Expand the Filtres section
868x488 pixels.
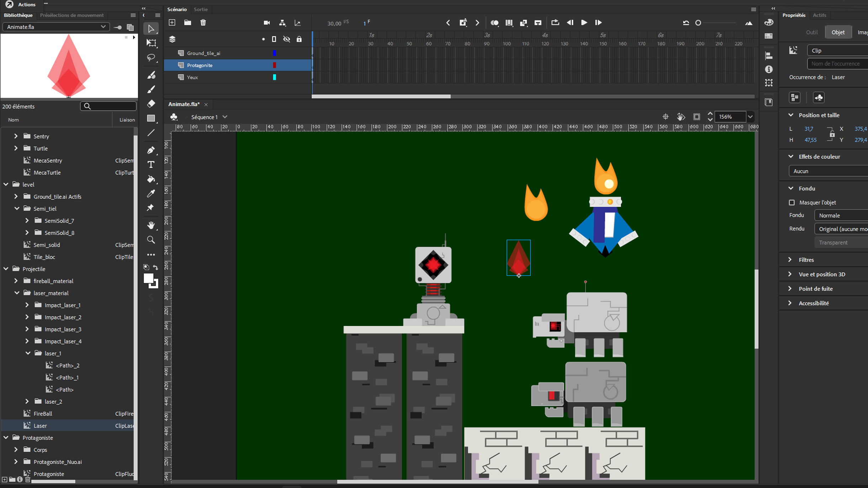pyautogui.click(x=790, y=259)
